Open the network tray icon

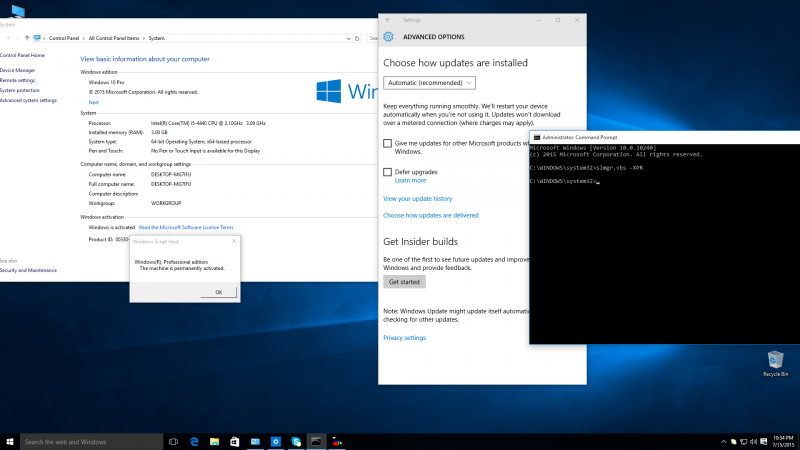pyautogui.click(x=743, y=442)
